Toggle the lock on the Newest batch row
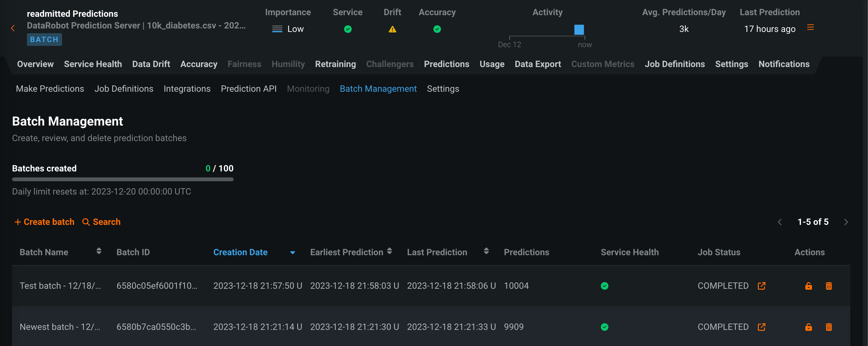Viewport: 868px width, 346px height. tap(808, 327)
